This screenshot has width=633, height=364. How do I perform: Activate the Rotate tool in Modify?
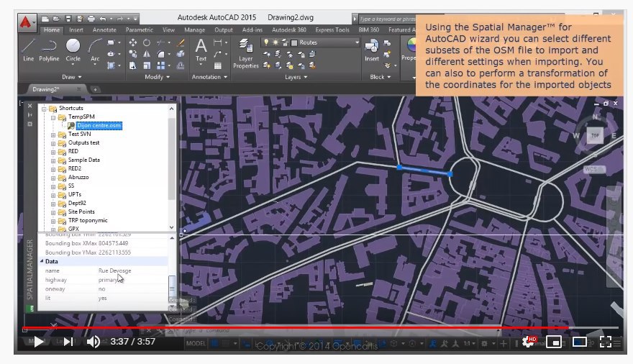[147, 42]
